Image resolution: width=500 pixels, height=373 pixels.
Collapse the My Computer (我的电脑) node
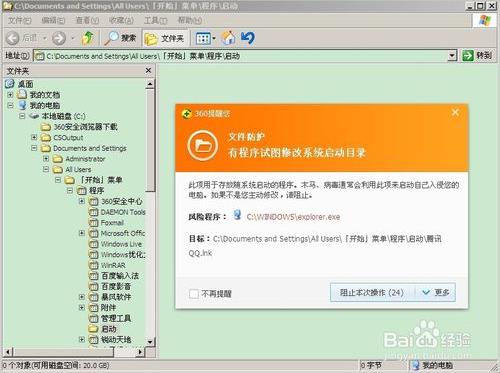click(x=10, y=105)
